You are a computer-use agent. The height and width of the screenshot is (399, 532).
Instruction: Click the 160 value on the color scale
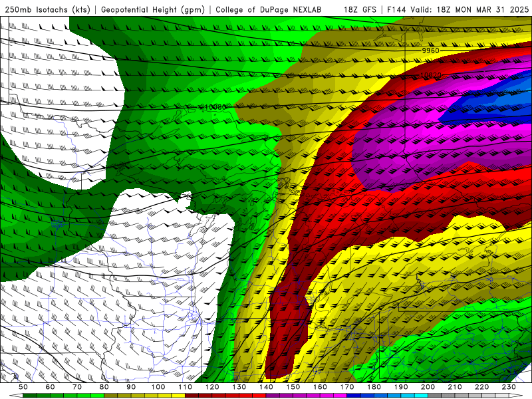tap(320, 387)
